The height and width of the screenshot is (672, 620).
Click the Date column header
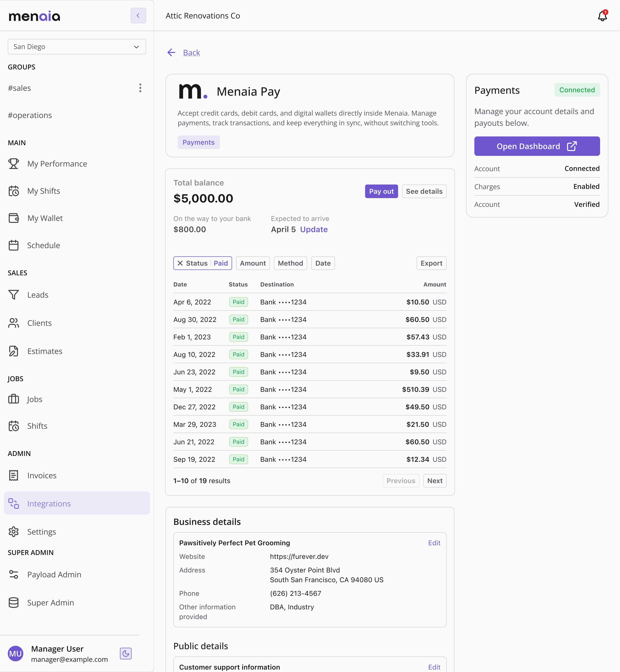click(x=180, y=284)
